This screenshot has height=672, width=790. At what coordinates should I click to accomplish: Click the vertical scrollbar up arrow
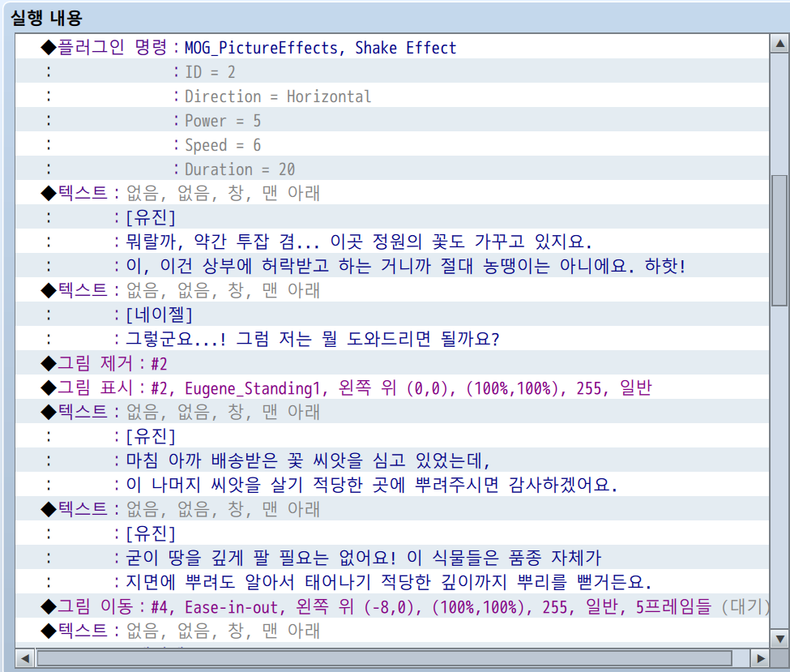click(779, 44)
